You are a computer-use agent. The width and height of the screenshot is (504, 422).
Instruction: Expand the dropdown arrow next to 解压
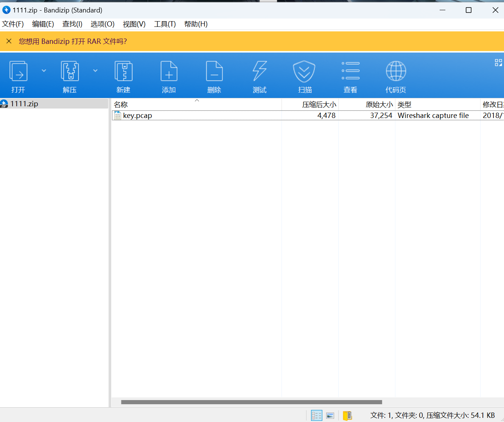coord(95,71)
